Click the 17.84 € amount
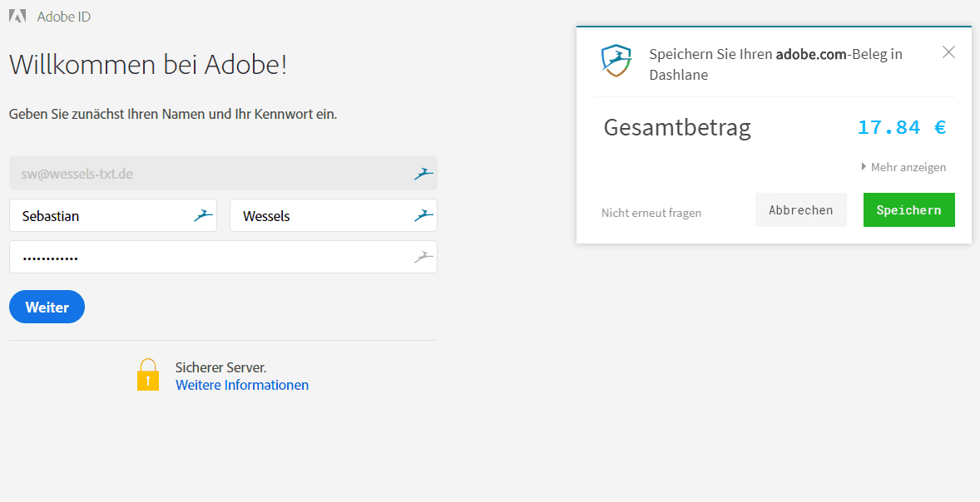 click(901, 127)
